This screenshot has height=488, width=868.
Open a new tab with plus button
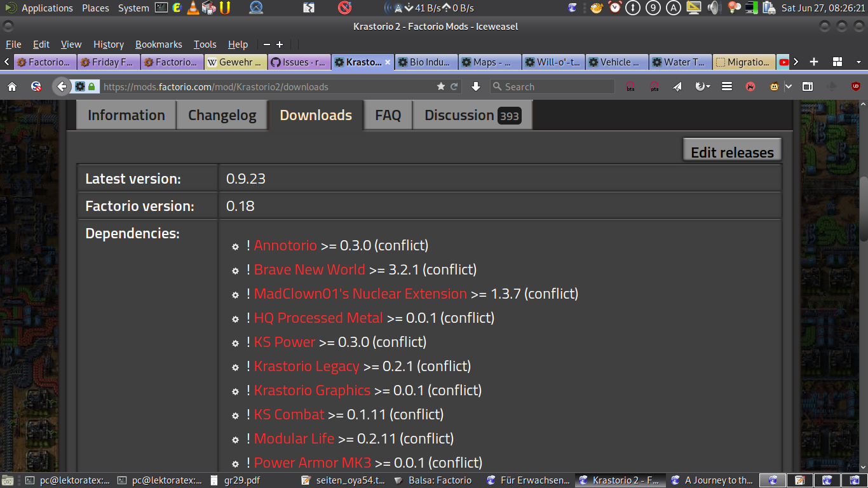[x=814, y=62]
